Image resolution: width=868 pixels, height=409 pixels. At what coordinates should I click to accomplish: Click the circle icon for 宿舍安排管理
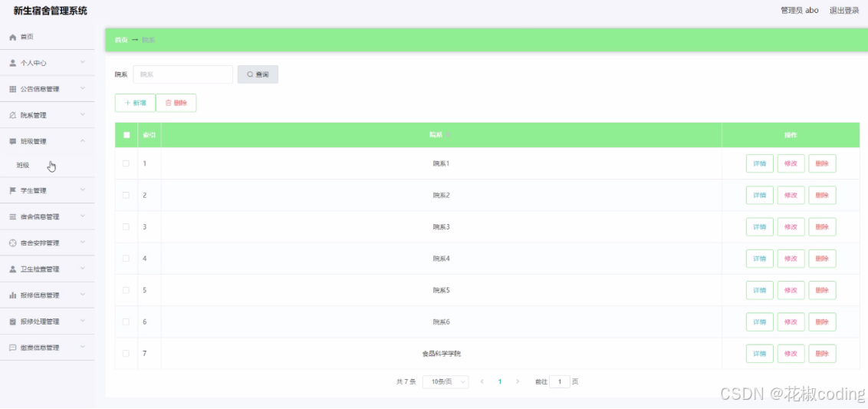click(x=13, y=242)
